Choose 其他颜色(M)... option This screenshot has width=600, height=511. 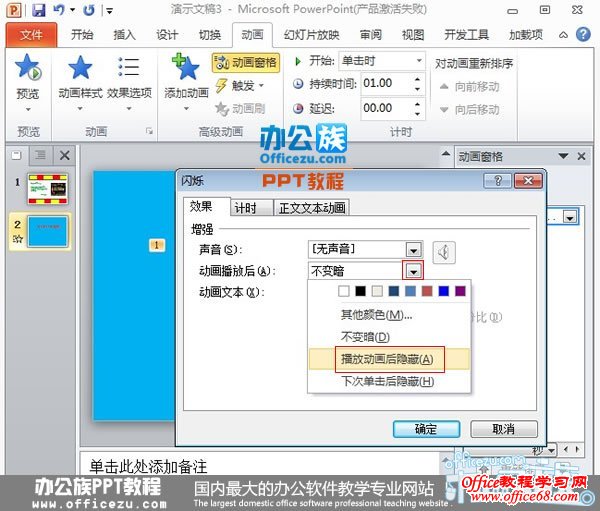click(x=389, y=315)
